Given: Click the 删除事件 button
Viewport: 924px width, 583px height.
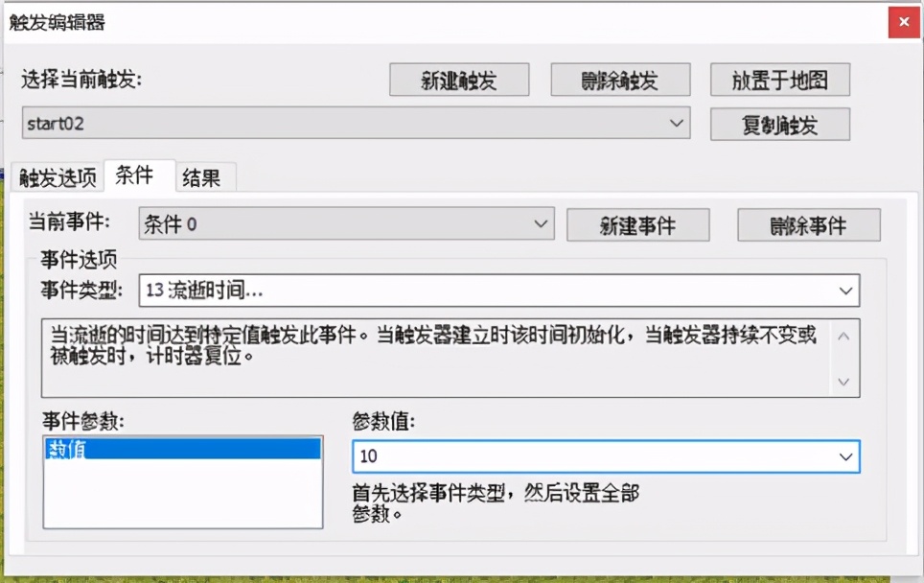Looking at the screenshot, I should coord(809,225).
